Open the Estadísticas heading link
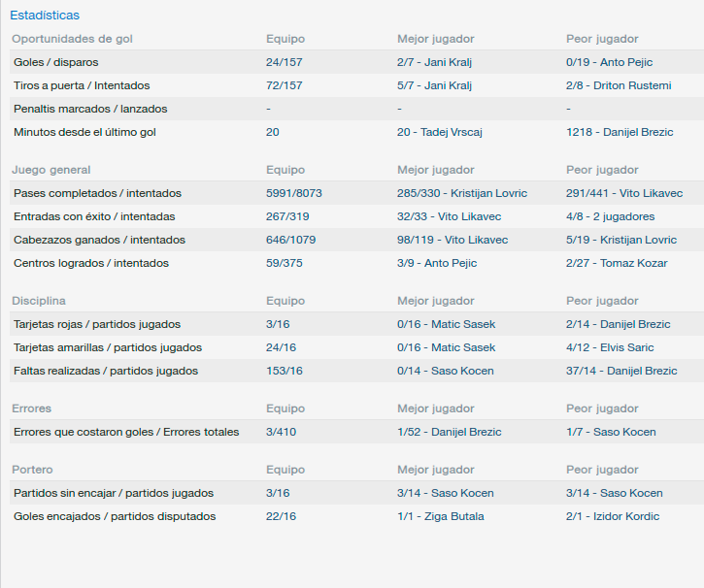 click(45, 16)
